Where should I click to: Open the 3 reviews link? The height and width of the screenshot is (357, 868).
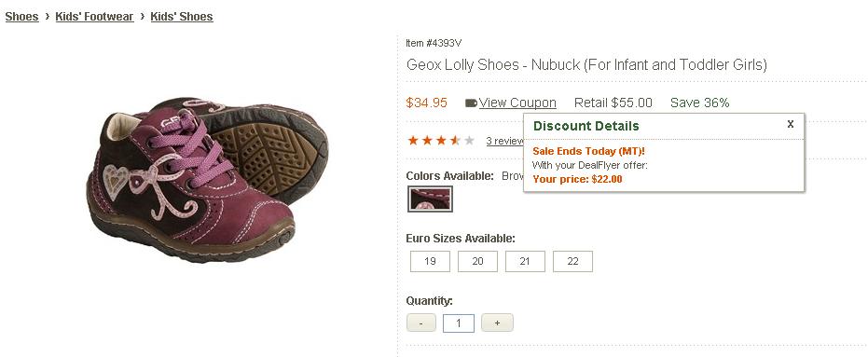click(x=505, y=141)
